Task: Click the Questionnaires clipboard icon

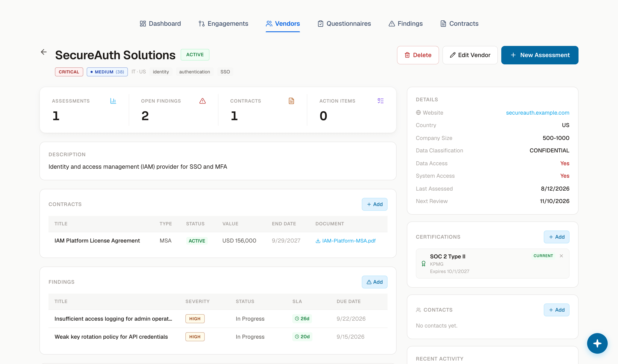Action: click(321, 24)
